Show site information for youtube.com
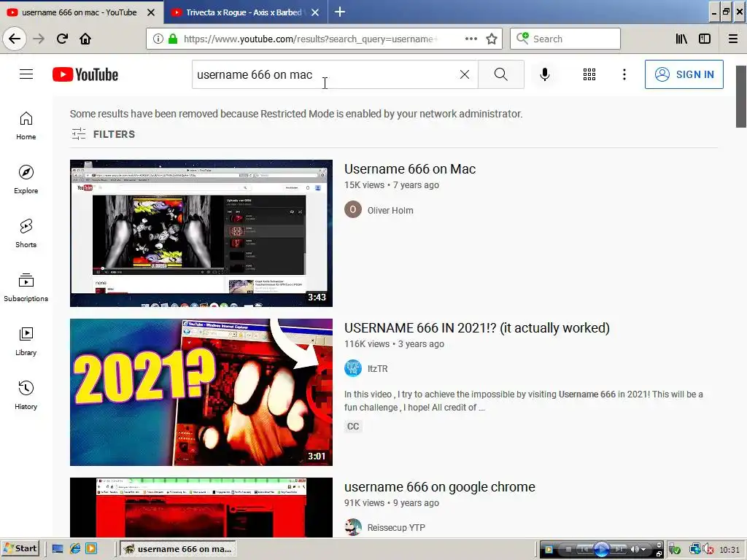The width and height of the screenshot is (747, 560). (158, 39)
